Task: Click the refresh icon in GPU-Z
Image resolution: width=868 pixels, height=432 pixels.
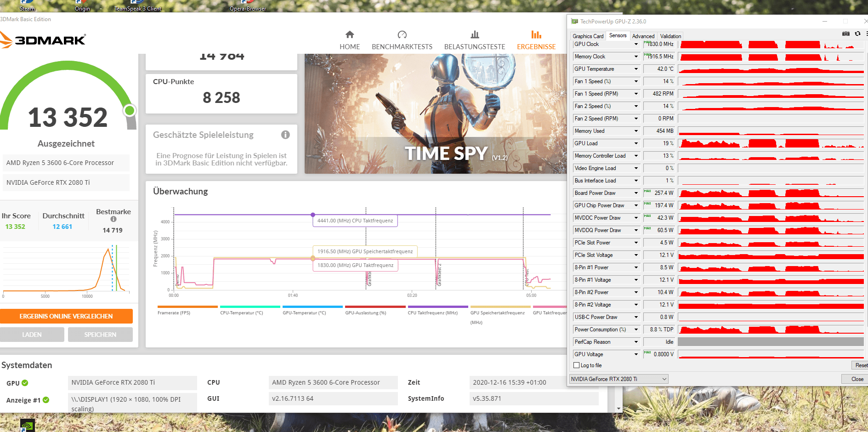Action: coord(857,34)
